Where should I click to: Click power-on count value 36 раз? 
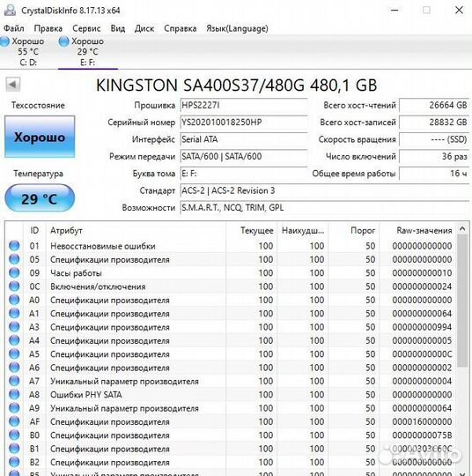pyautogui.click(x=434, y=156)
